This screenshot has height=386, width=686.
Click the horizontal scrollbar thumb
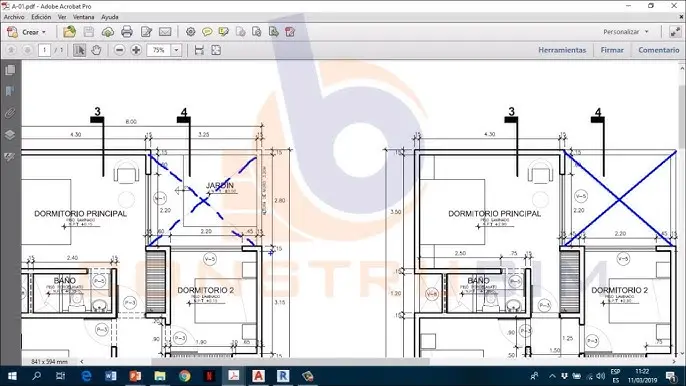290,361
